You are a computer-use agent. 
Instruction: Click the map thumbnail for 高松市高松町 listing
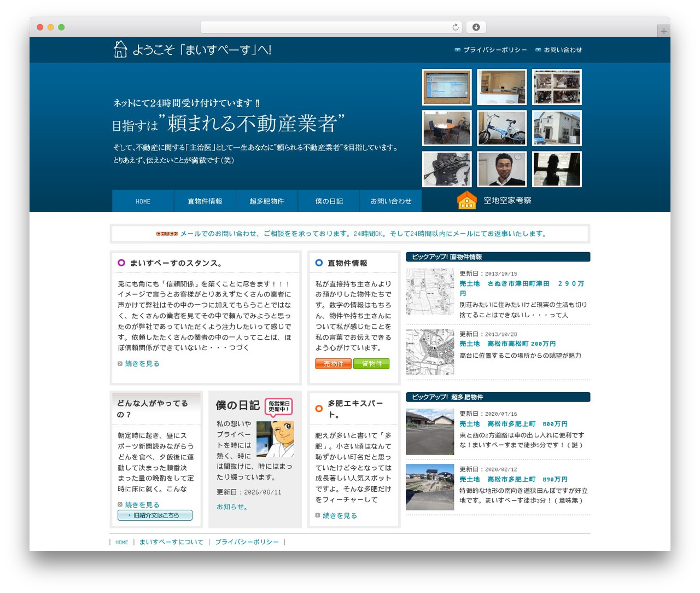[x=430, y=352]
